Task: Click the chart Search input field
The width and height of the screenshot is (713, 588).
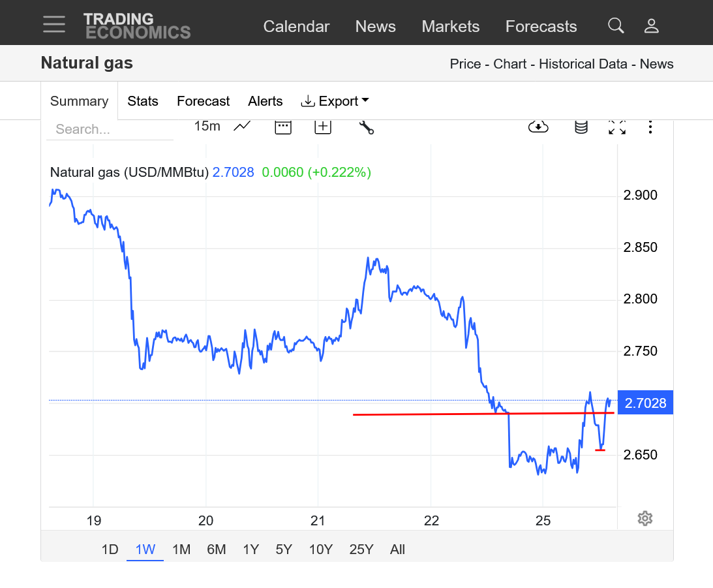Action: pyautogui.click(x=110, y=129)
